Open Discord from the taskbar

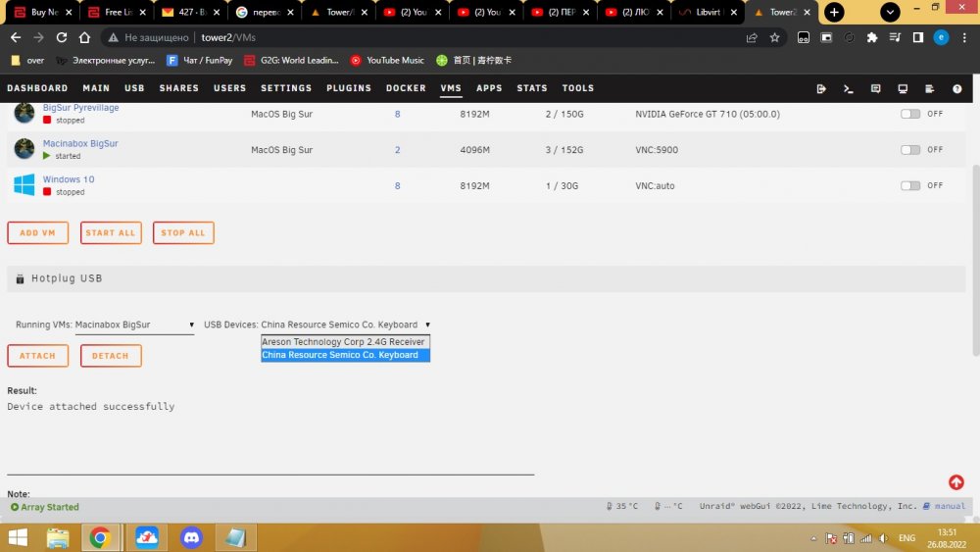click(191, 537)
